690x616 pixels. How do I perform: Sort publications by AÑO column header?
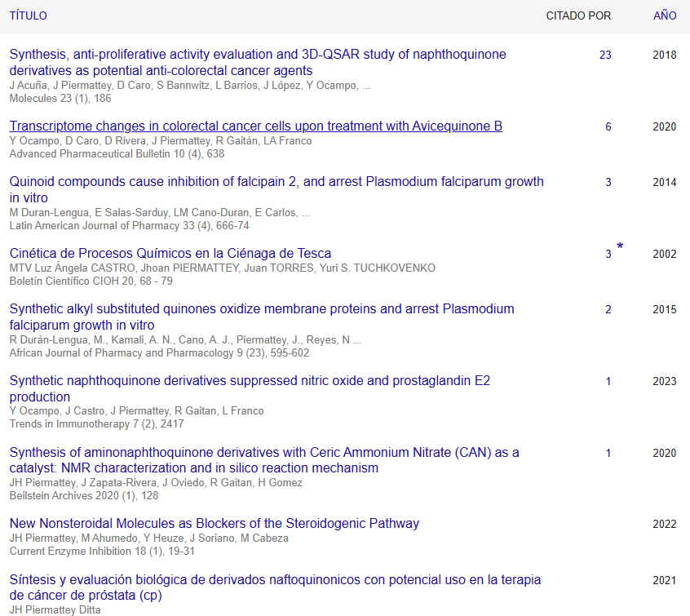coord(665,16)
